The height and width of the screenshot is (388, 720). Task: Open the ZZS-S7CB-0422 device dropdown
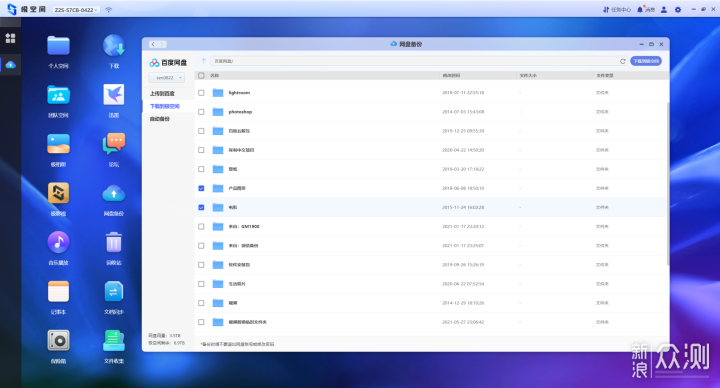point(76,10)
